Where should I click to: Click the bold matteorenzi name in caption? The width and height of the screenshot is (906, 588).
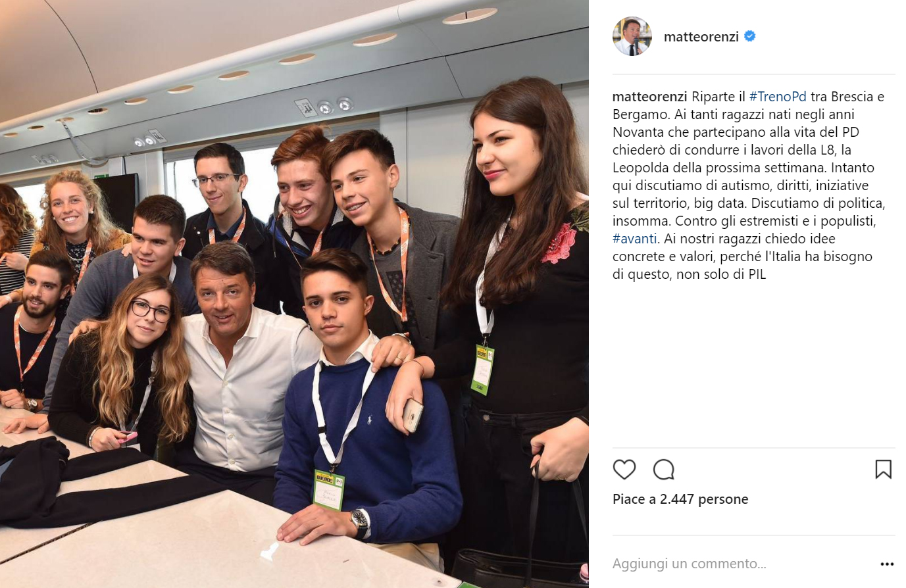pos(649,97)
